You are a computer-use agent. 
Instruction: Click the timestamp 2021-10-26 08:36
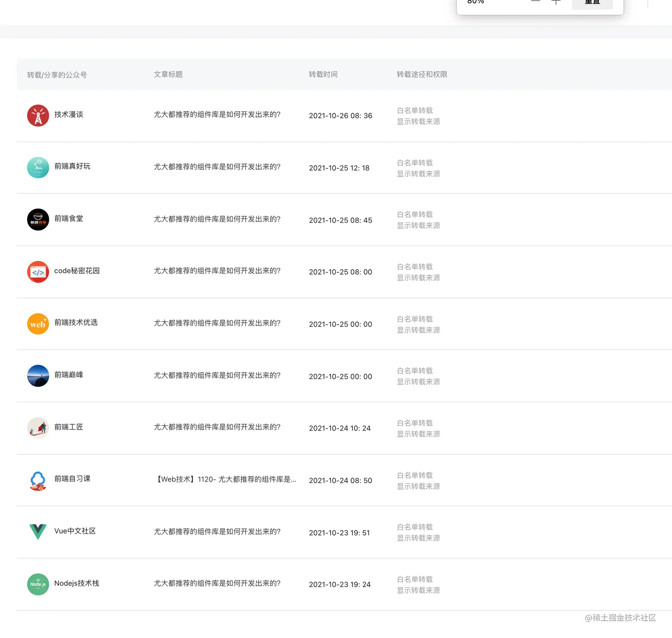tap(340, 116)
